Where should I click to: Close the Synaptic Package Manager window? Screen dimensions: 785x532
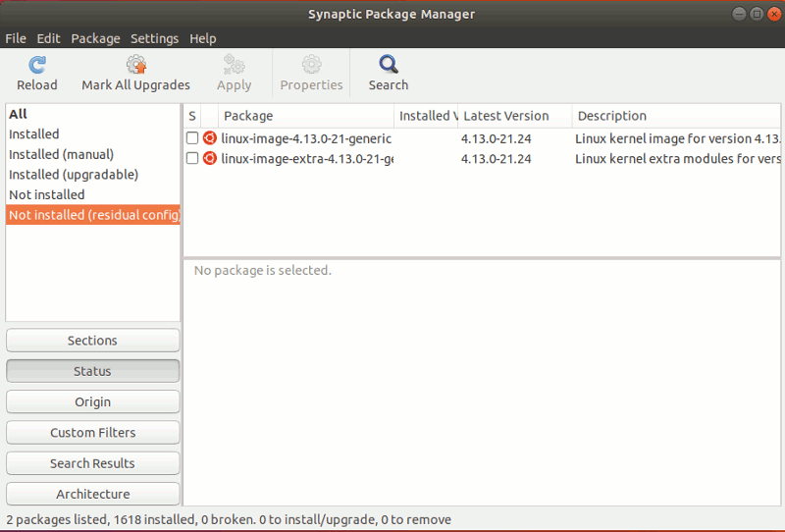(774, 14)
